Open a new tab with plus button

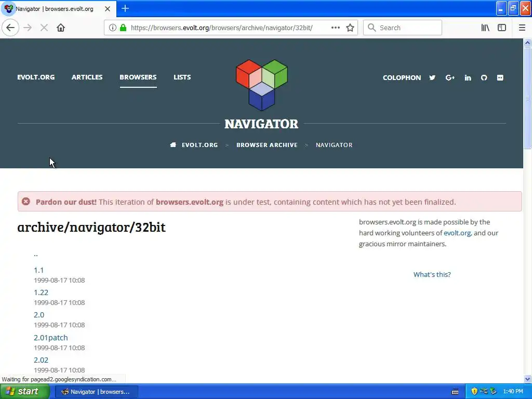125,8
